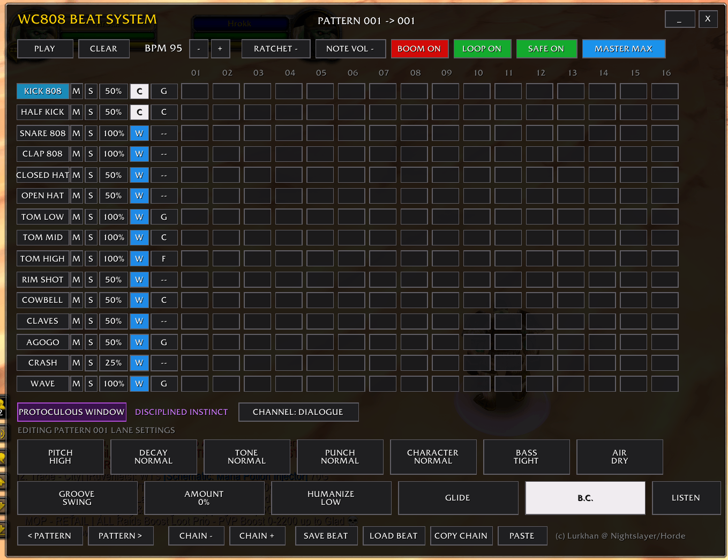728x560 pixels.
Task: Change the CHANNEL: DIALOGUE setting
Action: (298, 412)
